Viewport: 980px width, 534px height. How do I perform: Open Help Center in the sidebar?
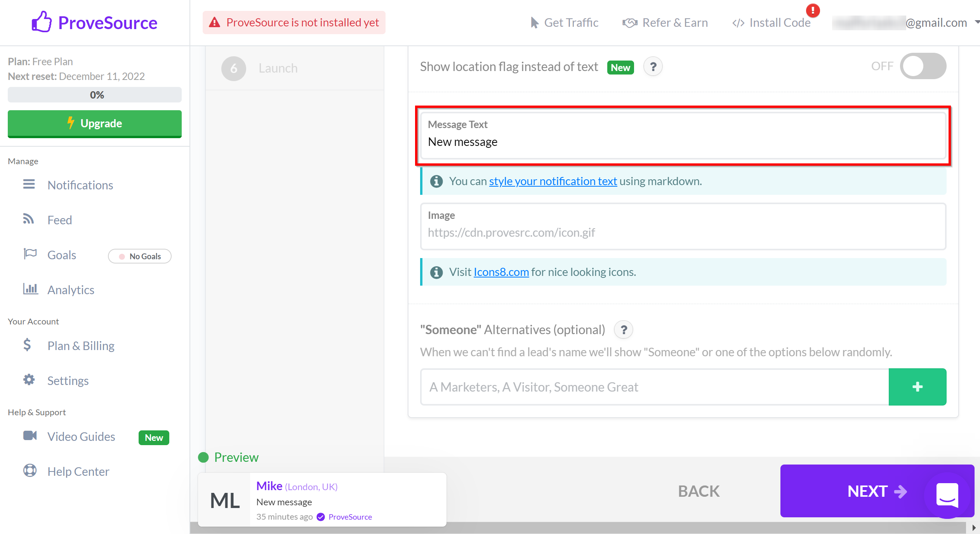78,472
